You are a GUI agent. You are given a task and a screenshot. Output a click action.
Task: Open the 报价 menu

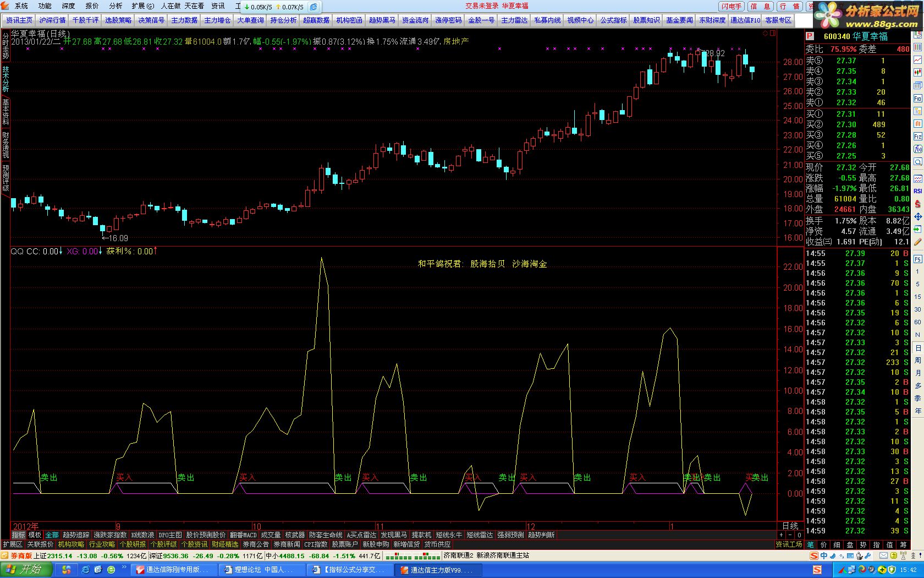[x=92, y=6]
